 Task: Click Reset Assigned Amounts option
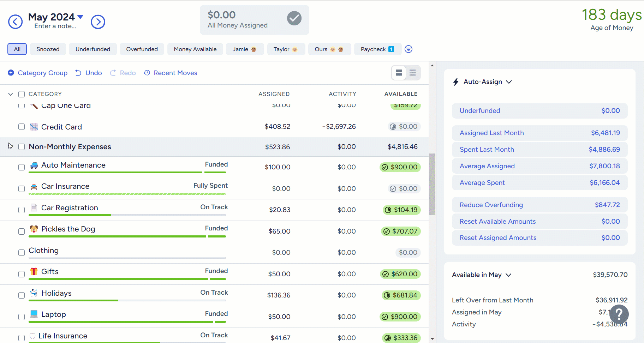pos(540,238)
